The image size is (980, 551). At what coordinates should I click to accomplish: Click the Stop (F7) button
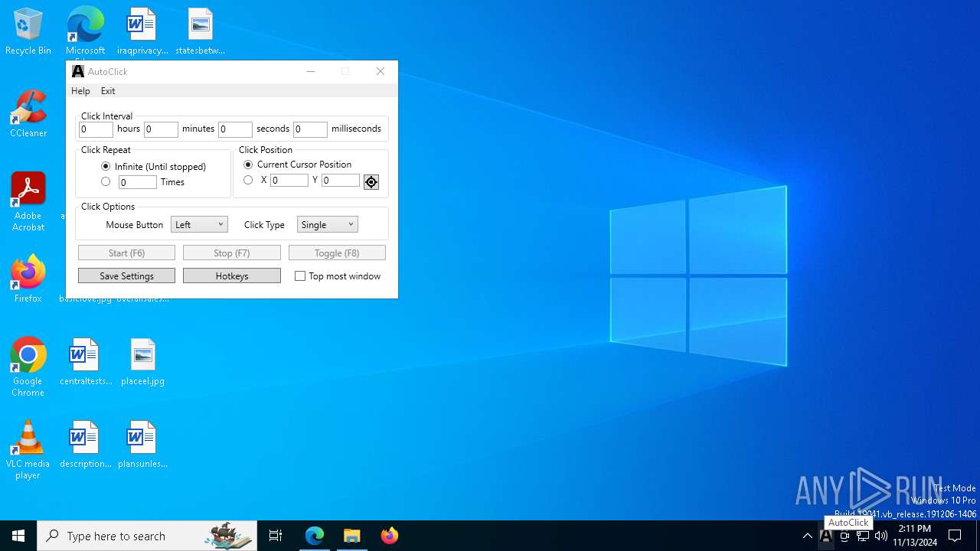click(232, 253)
